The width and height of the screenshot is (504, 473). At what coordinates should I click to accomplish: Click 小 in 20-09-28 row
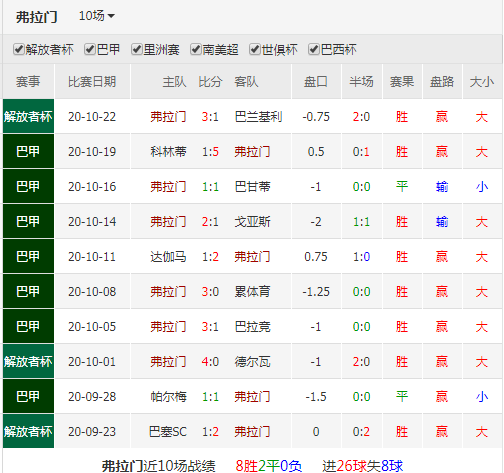(482, 397)
